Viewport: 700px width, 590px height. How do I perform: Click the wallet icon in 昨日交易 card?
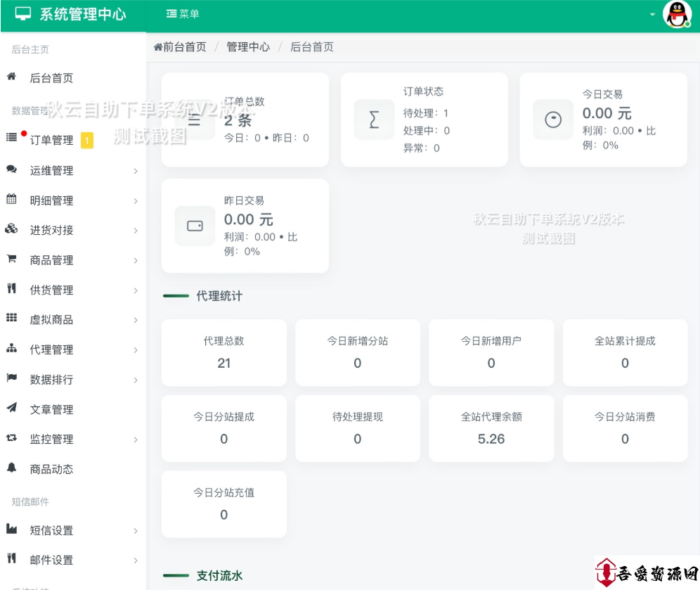pos(195,226)
